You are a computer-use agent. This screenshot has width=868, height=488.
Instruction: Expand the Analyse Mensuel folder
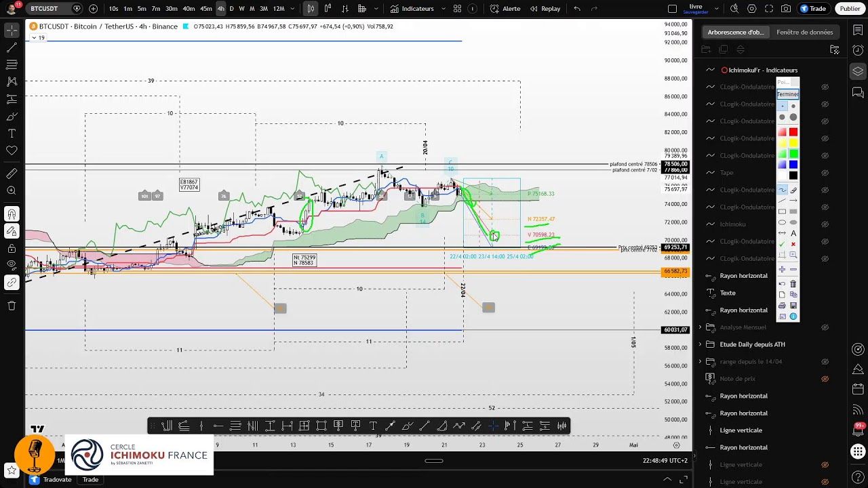[701, 327]
